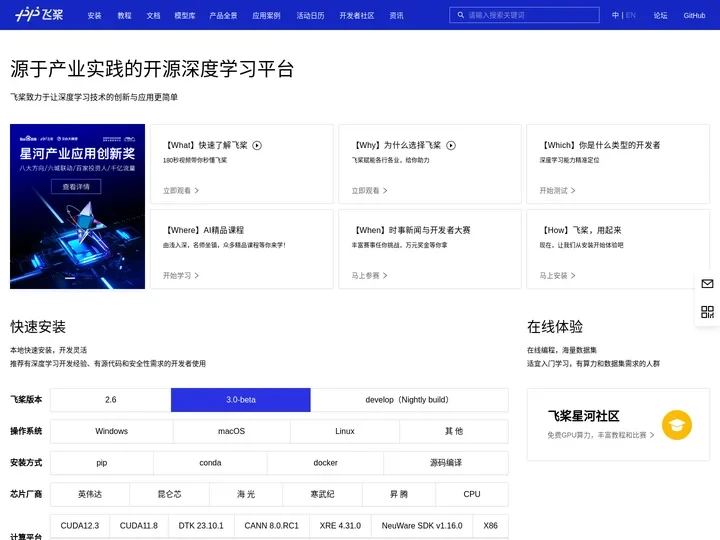This screenshot has width=720, height=540.
Task: Choose CPU chip option
Action: pyautogui.click(x=472, y=494)
